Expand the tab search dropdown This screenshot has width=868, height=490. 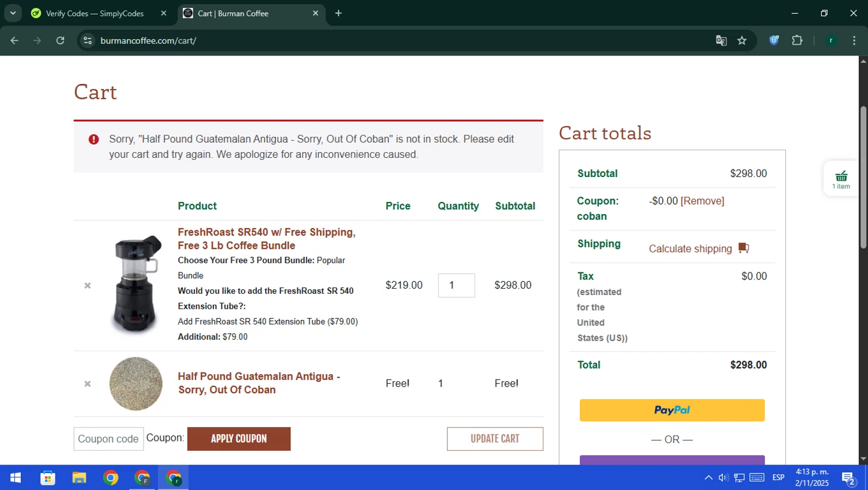tap(13, 13)
